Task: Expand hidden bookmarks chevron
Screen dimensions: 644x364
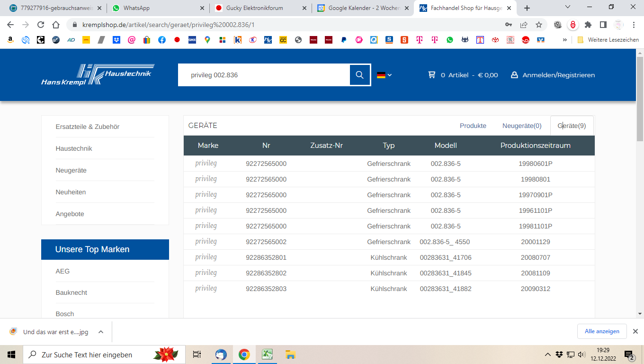Action: coord(564,40)
